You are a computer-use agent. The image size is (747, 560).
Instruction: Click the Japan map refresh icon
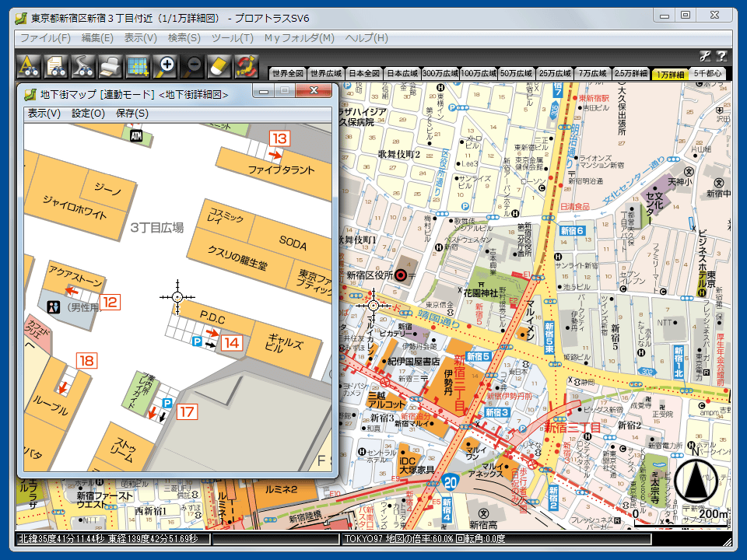(x=247, y=66)
